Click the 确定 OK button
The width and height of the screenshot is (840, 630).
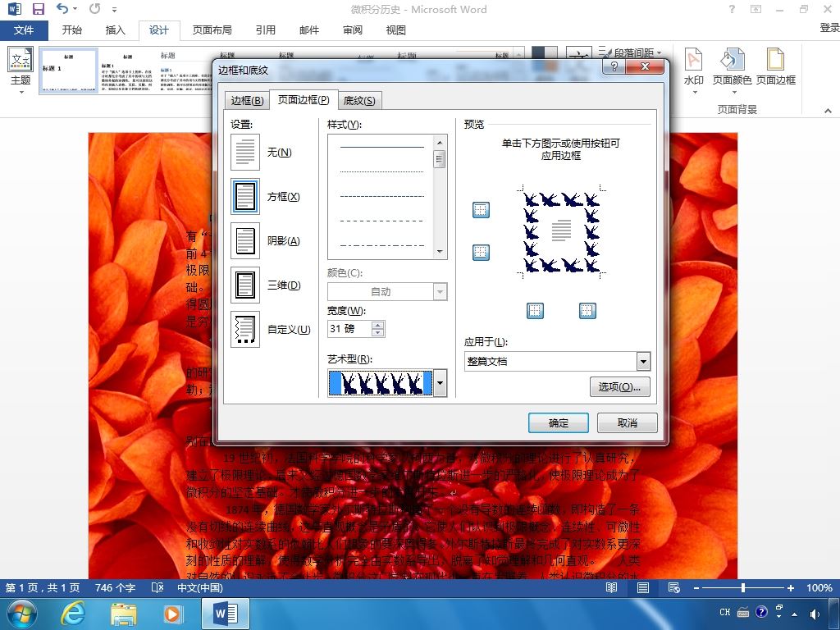[558, 422]
